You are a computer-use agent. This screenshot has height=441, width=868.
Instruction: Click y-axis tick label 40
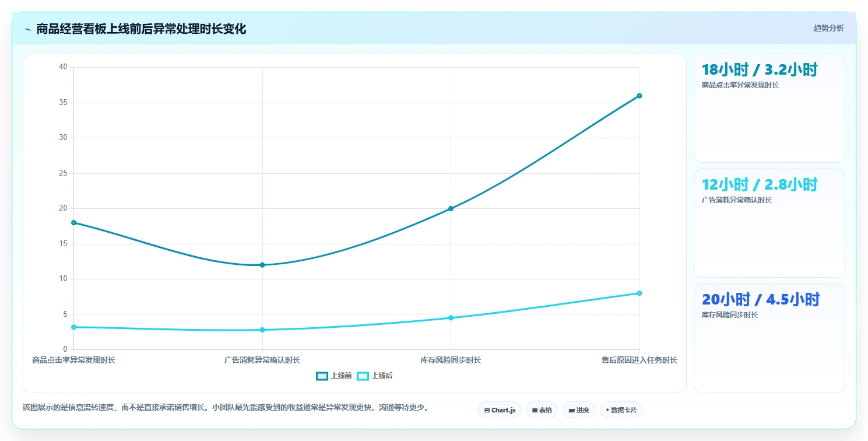pyautogui.click(x=64, y=67)
